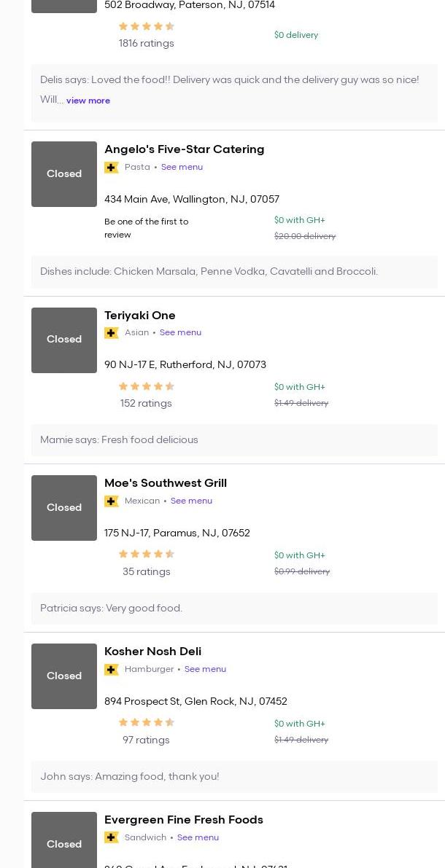The width and height of the screenshot is (445, 868).
Task: Click GH+ badge icon for Moe's Southwest Grill
Action: [x=112, y=501]
